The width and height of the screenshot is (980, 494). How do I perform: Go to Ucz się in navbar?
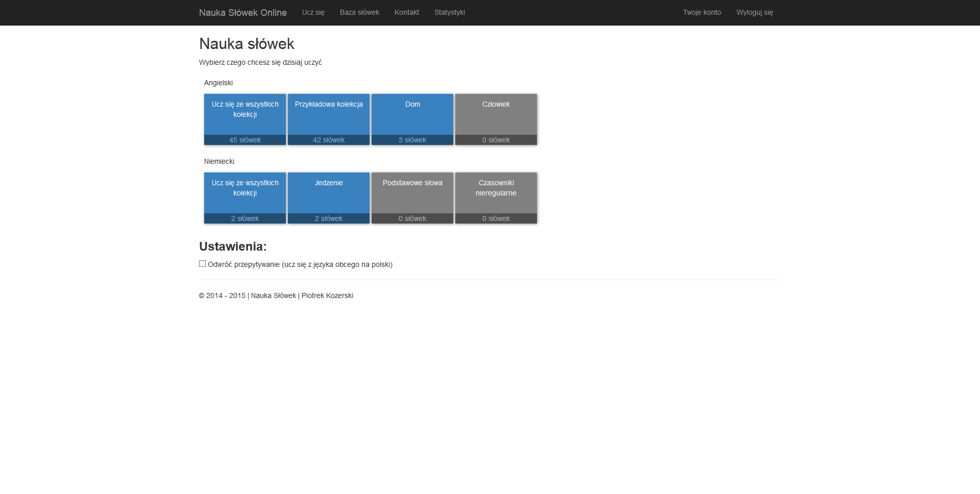[x=313, y=13]
